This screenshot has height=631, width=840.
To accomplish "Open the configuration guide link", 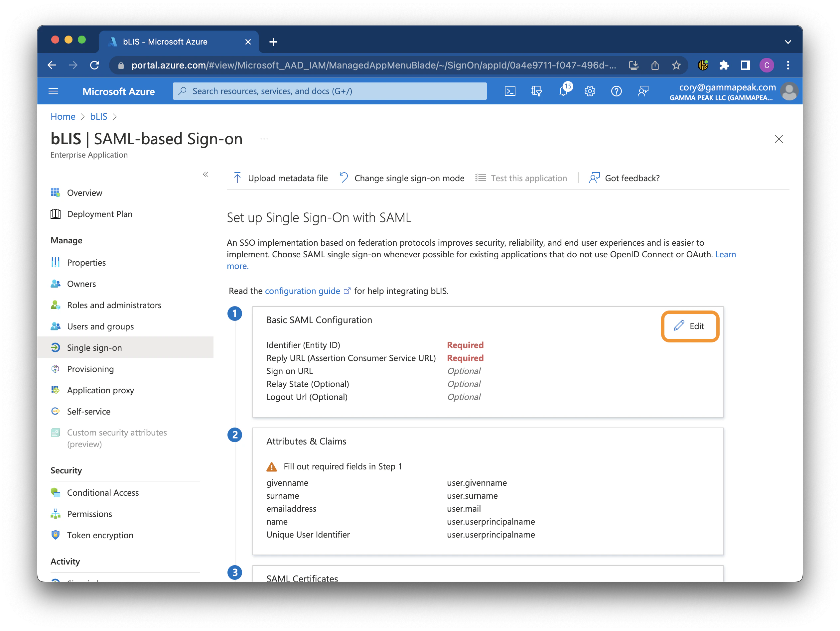I will pyautogui.click(x=302, y=291).
